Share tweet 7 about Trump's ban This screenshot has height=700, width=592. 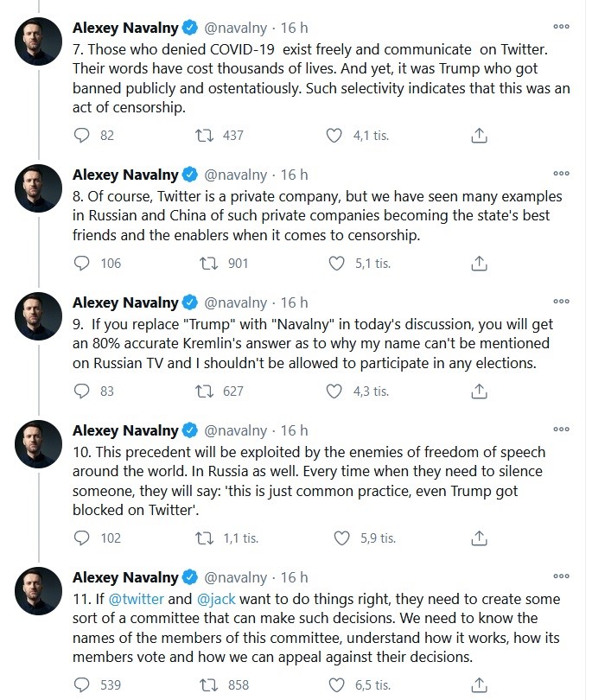coord(480,135)
